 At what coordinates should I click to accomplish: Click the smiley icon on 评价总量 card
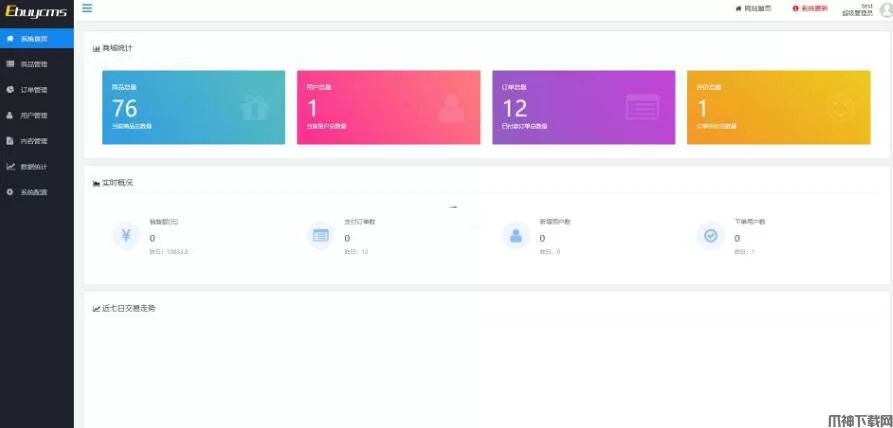pyautogui.click(x=839, y=107)
